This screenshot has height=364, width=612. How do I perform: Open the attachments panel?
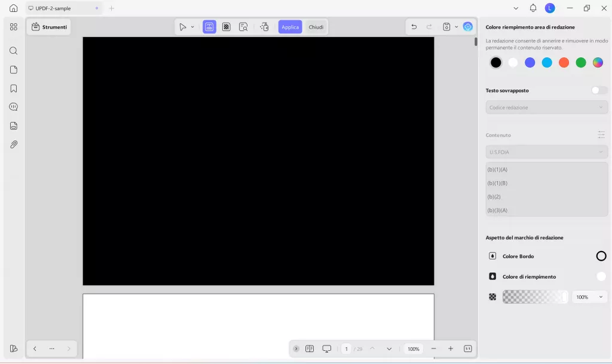pyautogui.click(x=13, y=144)
